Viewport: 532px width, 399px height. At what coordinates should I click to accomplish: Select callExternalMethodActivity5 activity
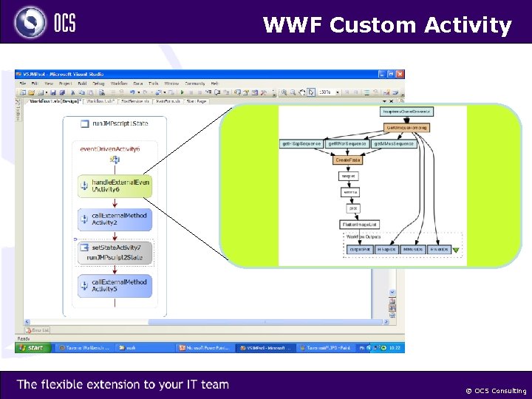(115, 286)
